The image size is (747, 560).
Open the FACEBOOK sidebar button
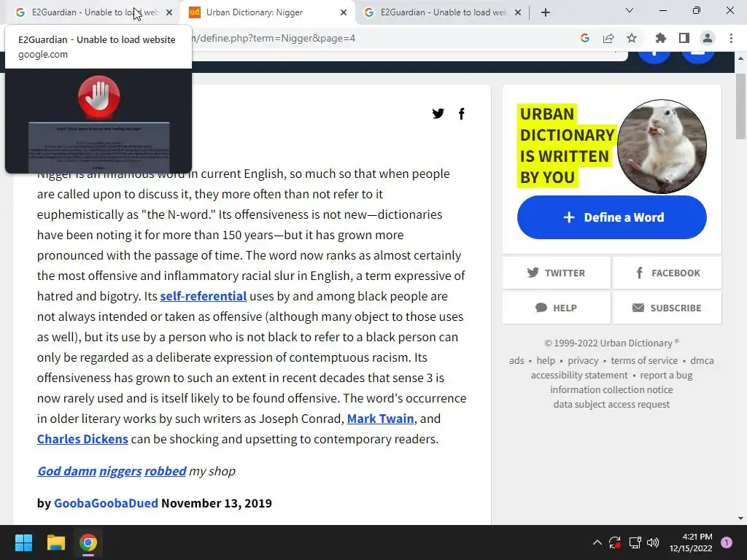pyautogui.click(x=667, y=273)
